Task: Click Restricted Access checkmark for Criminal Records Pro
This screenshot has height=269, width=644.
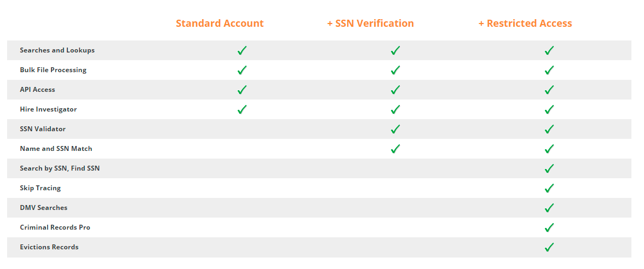Action: [549, 227]
